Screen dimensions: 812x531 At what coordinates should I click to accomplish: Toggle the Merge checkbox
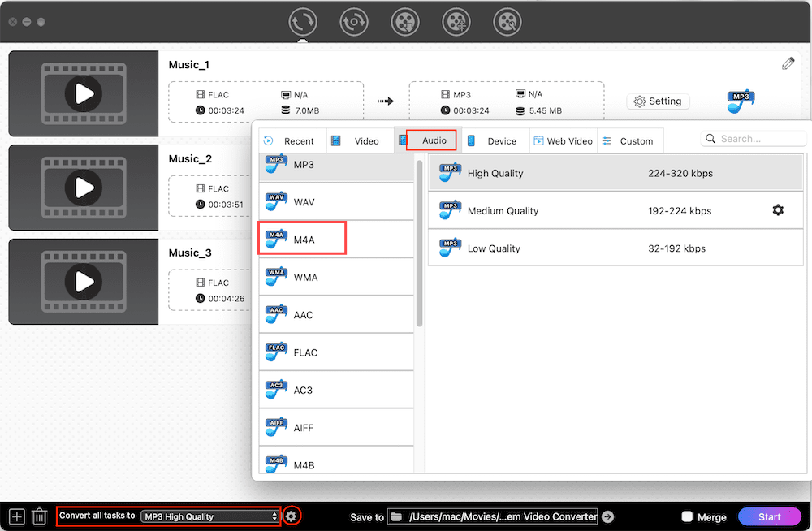coord(687,516)
